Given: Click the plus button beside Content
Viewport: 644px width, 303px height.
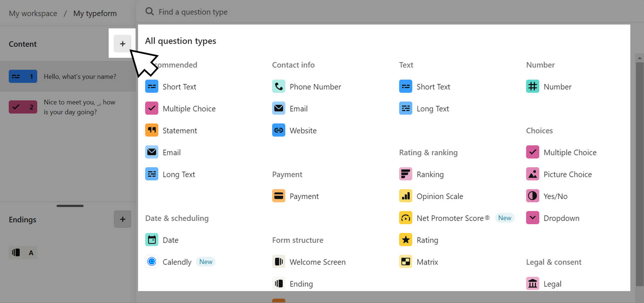Looking at the screenshot, I should point(122,44).
